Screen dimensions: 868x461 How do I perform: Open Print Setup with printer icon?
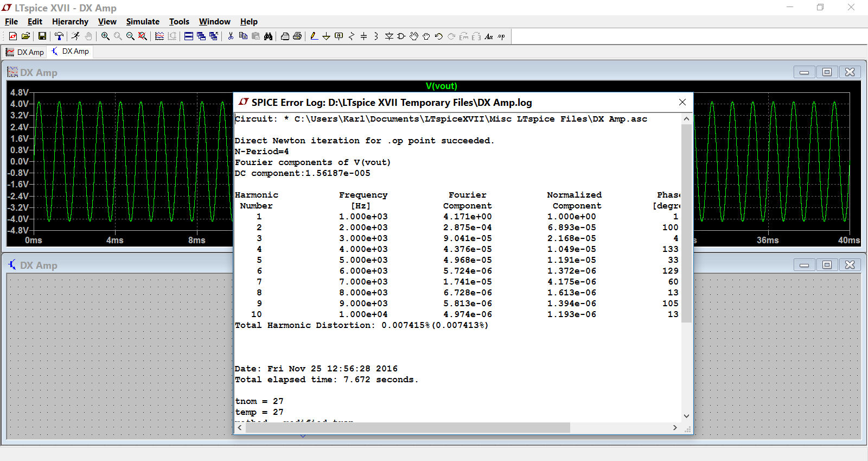(285, 36)
